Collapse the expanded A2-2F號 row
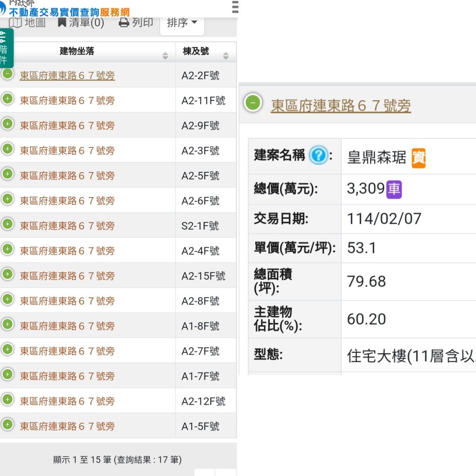476x476 pixels. coord(7,74)
